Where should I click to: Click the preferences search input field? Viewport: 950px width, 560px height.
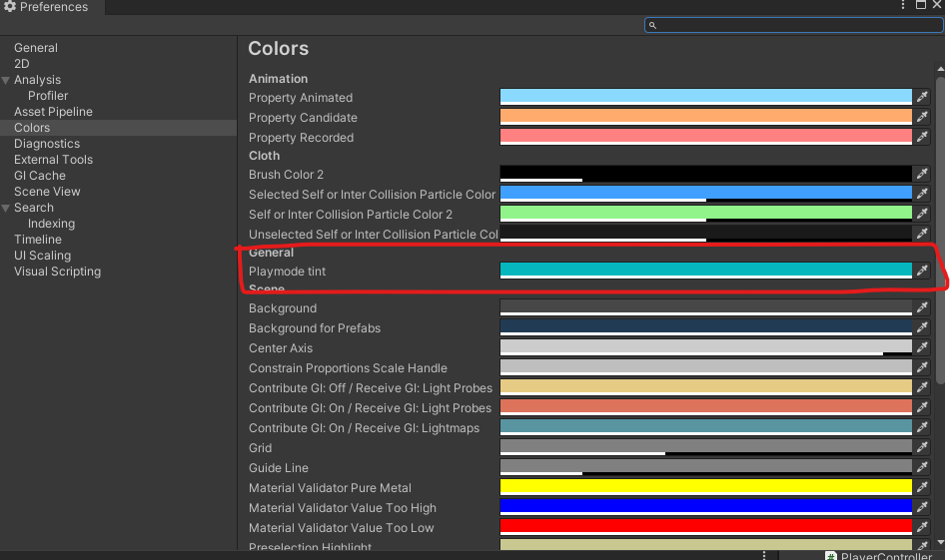(x=794, y=25)
